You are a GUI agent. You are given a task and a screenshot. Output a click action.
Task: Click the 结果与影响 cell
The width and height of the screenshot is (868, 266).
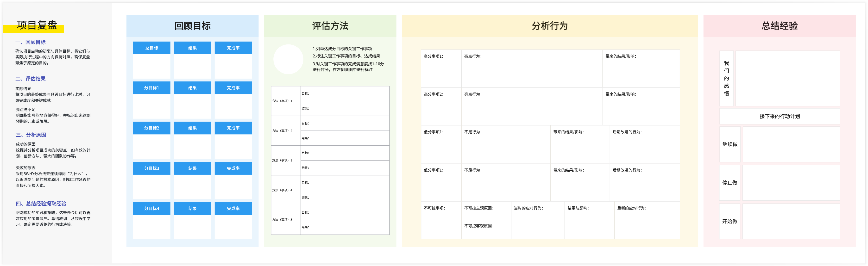coord(590,220)
